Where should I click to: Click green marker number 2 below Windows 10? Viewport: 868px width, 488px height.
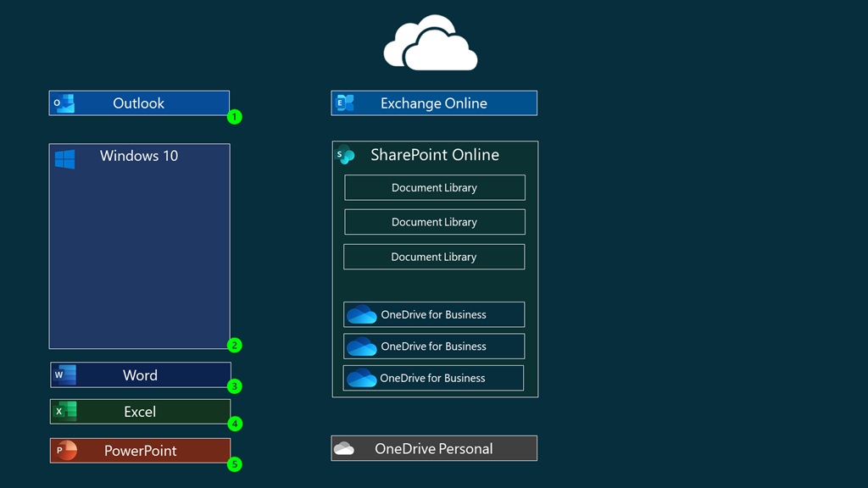[x=235, y=345]
